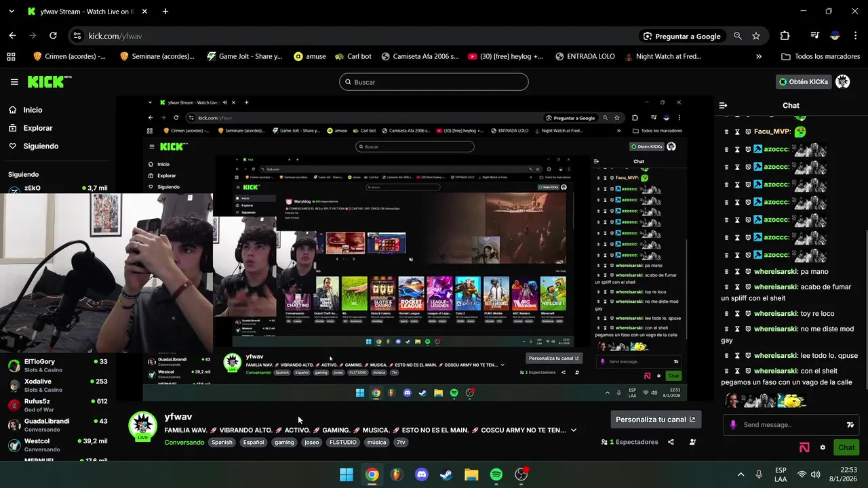Click the red Kicks gift icon beside chat settings
Viewport: 868px width, 488px height.
[804, 447]
